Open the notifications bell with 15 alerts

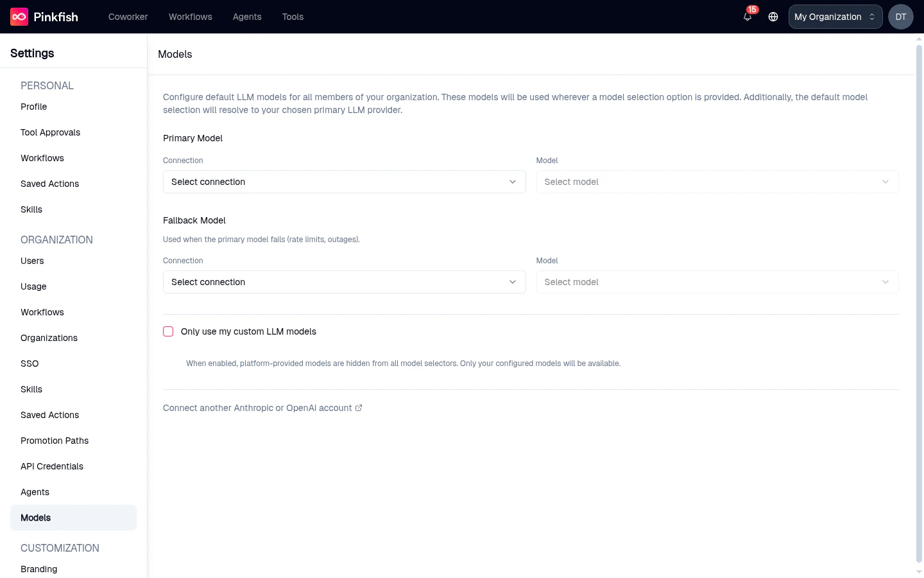coord(747,17)
